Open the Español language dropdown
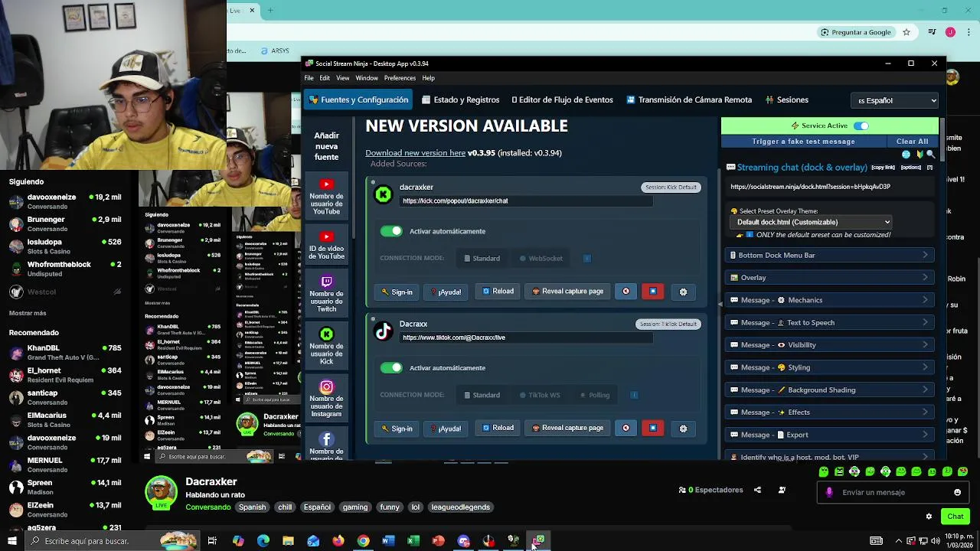Image resolution: width=980 pixels, height=551 pixels. (895, 100)
